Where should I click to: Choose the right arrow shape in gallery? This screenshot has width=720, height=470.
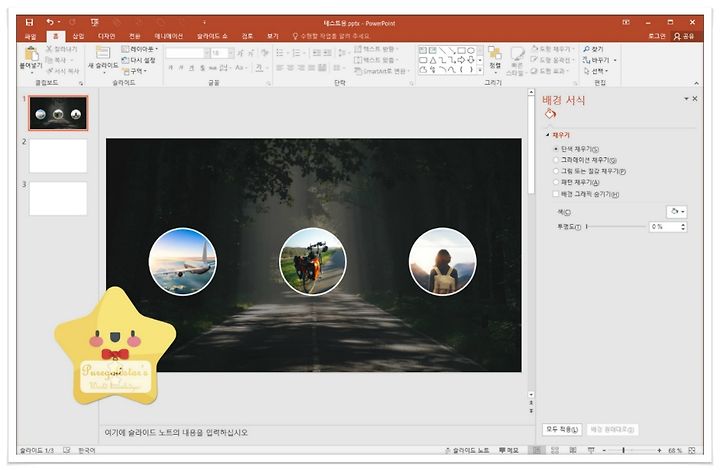click(x=461, y=60)
